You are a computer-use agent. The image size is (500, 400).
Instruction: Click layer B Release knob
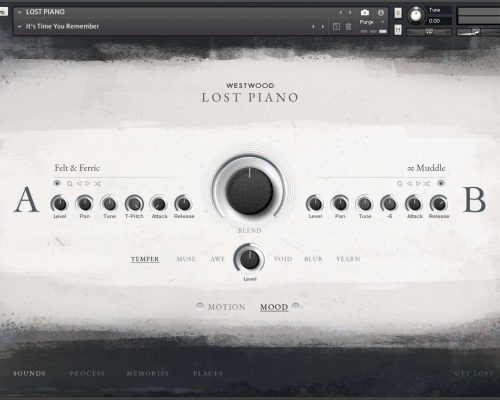point(439,204)
